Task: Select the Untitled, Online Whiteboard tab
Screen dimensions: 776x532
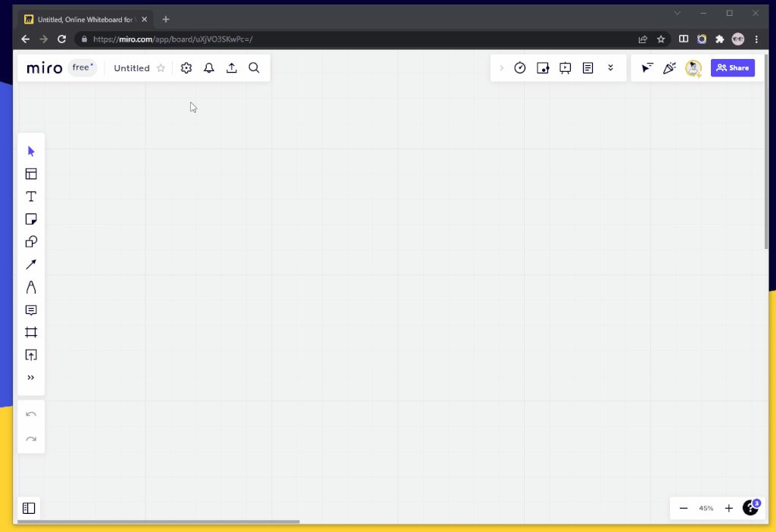Action: pyautogui.click(x=86, y=20)
